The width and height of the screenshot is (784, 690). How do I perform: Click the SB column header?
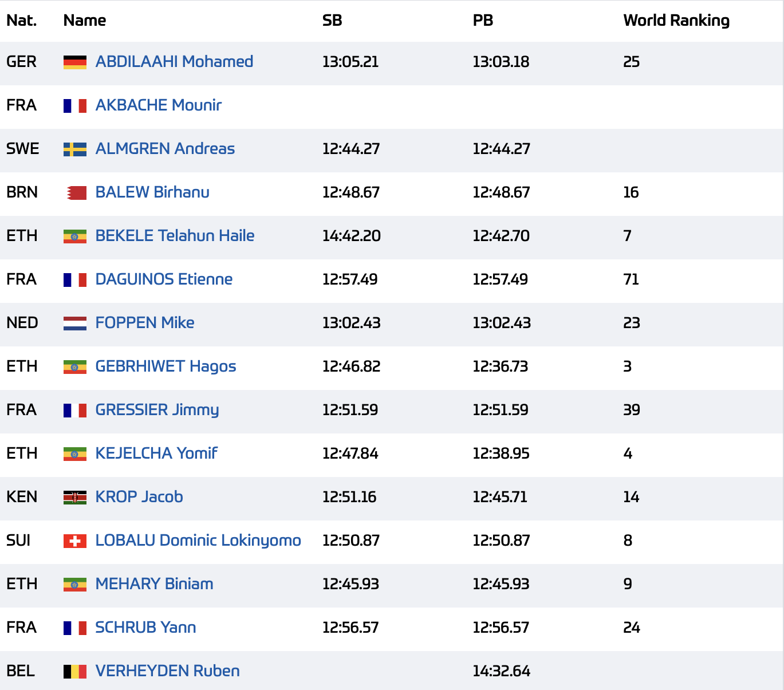click(x=332, y=21)
